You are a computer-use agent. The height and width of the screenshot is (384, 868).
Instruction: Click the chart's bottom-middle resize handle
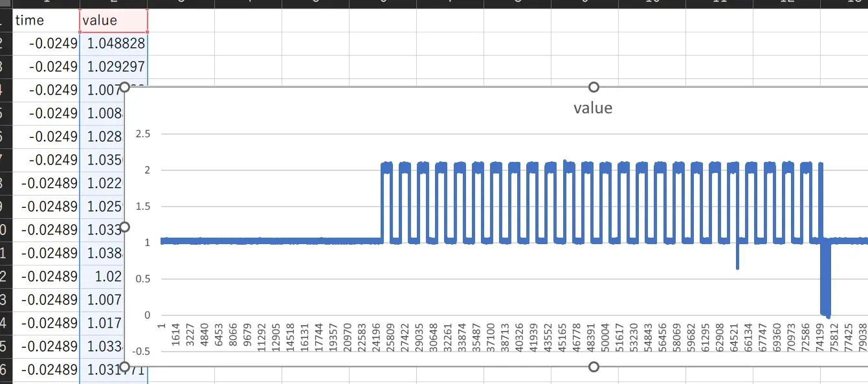[594, 367]
